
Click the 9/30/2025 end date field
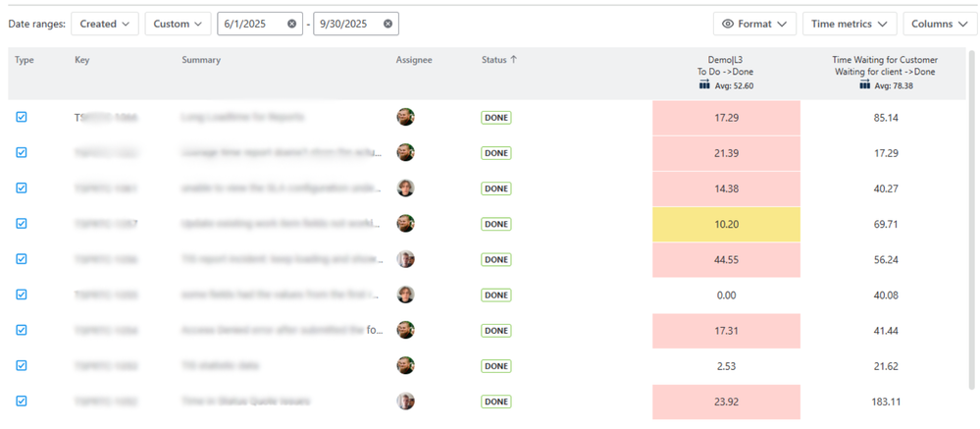click(346, 24)
